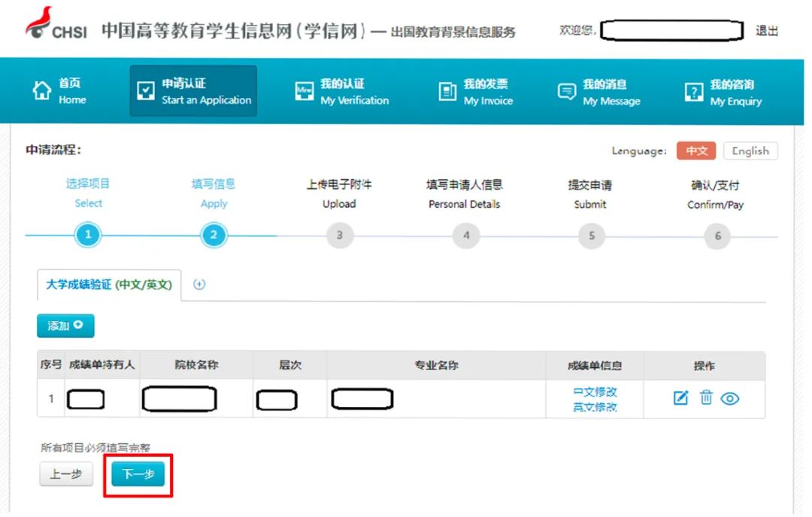Image resolution: width=812 pixels, height=517 pixels.
Task: View record with the eye icon
Action: pyautogui.click(x=730, y=399)
